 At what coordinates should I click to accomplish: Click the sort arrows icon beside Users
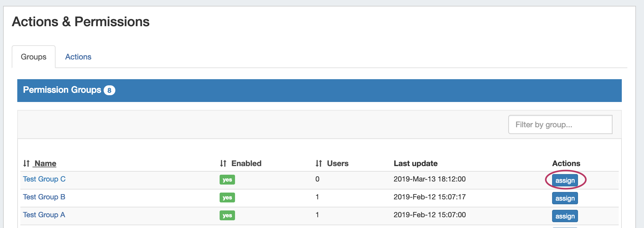coord(319,163)
